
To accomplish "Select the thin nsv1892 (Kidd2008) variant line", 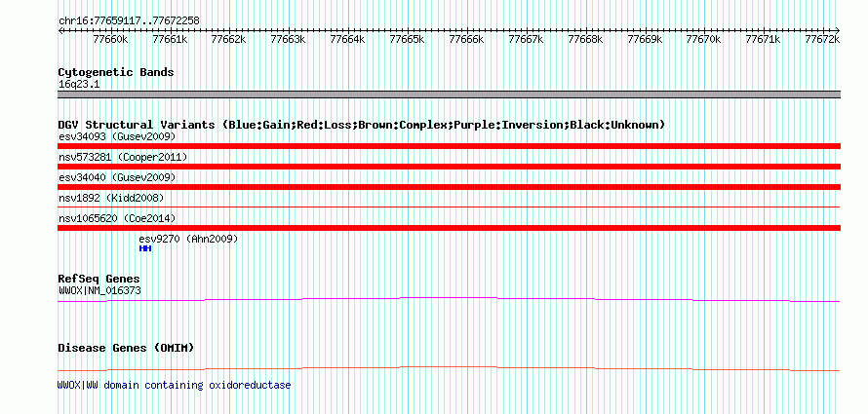I will pos(449,207).
